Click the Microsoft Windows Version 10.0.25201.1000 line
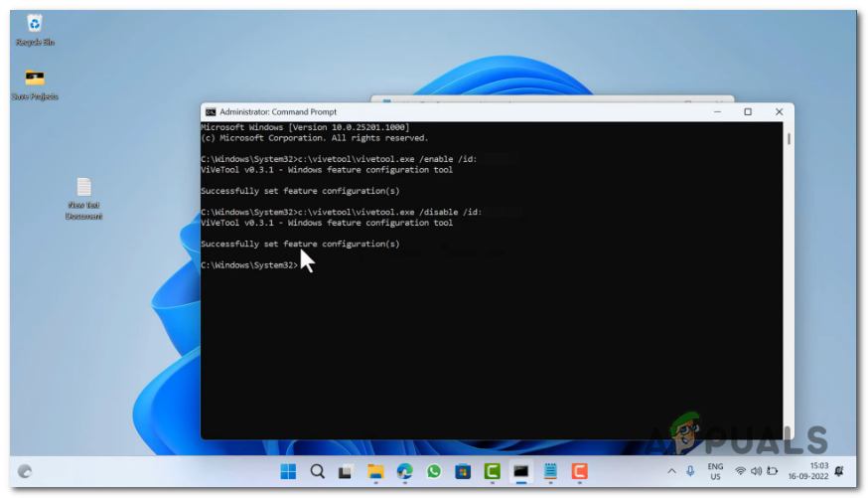Viewport: 868px width, 498px height. (305, 127)
